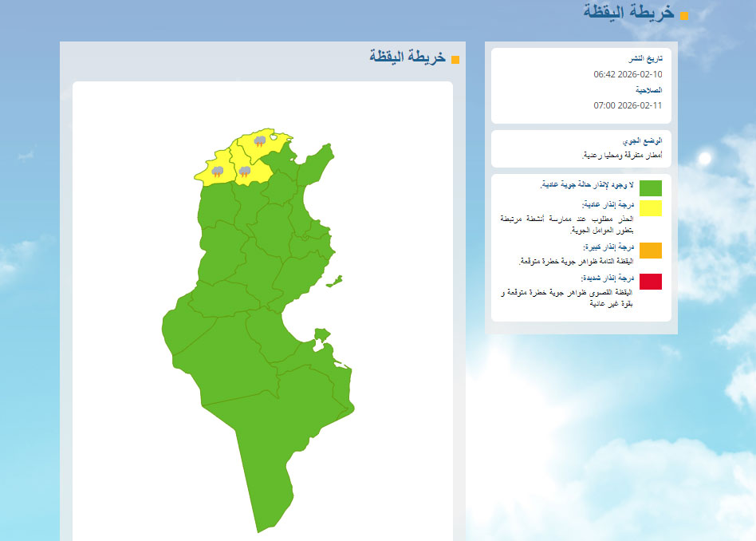
Task: Click the orange bullet beside the page's top title
Action: coord(684,16)
